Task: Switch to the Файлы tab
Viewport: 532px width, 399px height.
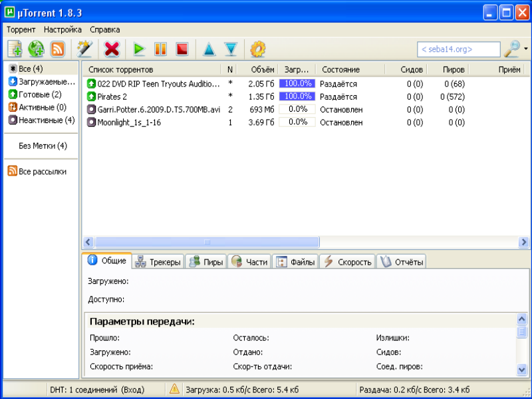Action: (295, 262)
